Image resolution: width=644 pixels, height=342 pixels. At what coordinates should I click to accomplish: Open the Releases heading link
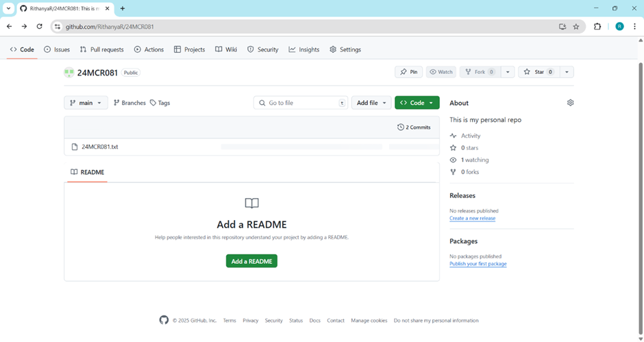tap(462, 195)
